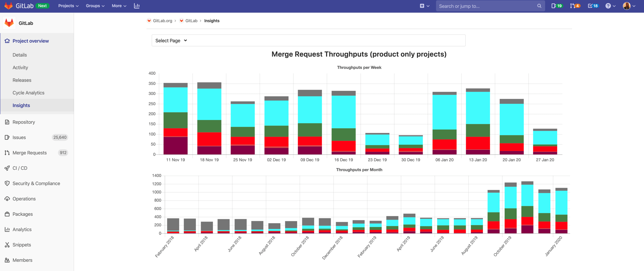Open merge requests icon in top navbar
The image size is (644, 271).
(575, 6)
